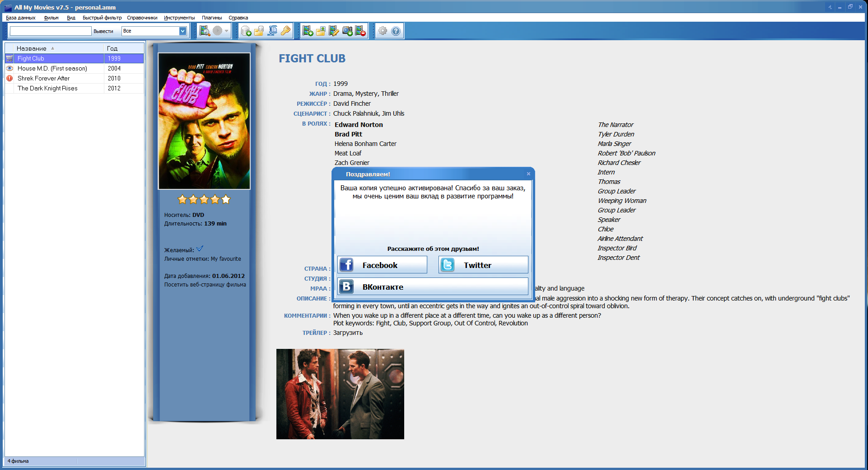Toggle the wished (Желаемый) checkmark
Image resolution: width=868 pixels, height=470 pixels.
200,249
